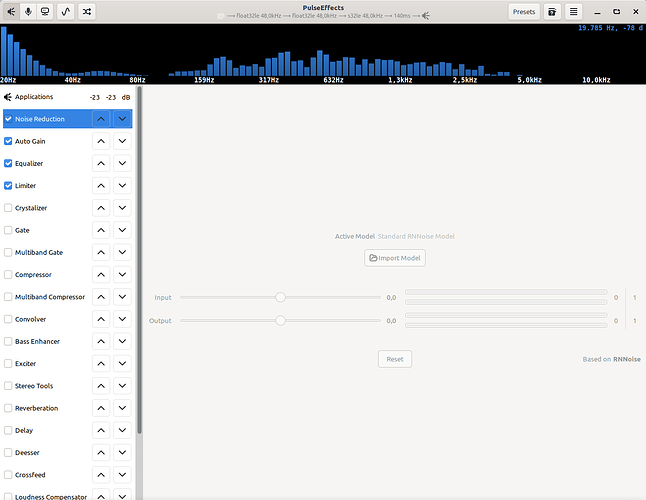
Task: Click the Input gain slider handle
Action: [x=280, y=297]
